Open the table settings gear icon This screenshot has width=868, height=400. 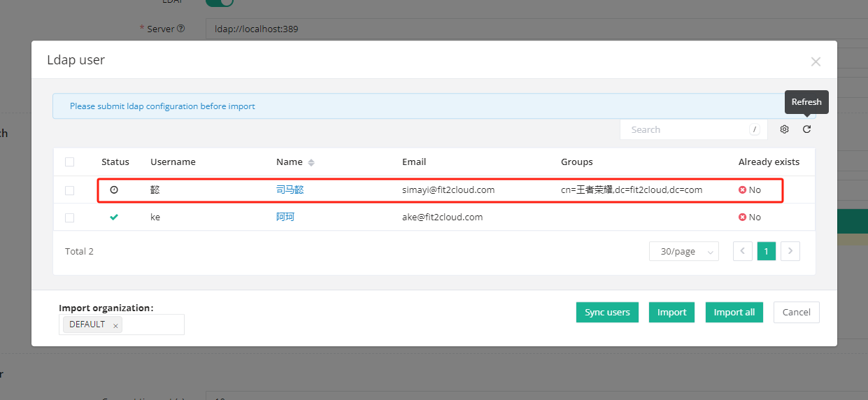(784, 129)
